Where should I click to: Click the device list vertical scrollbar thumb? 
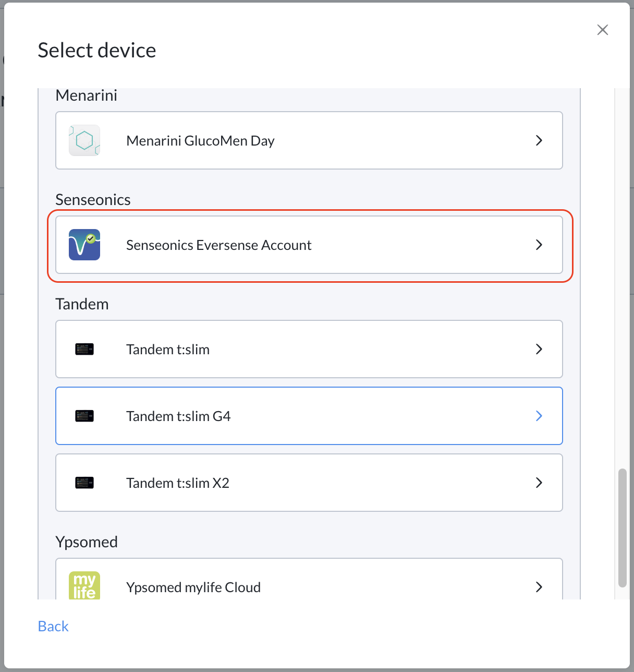point(622,528)
